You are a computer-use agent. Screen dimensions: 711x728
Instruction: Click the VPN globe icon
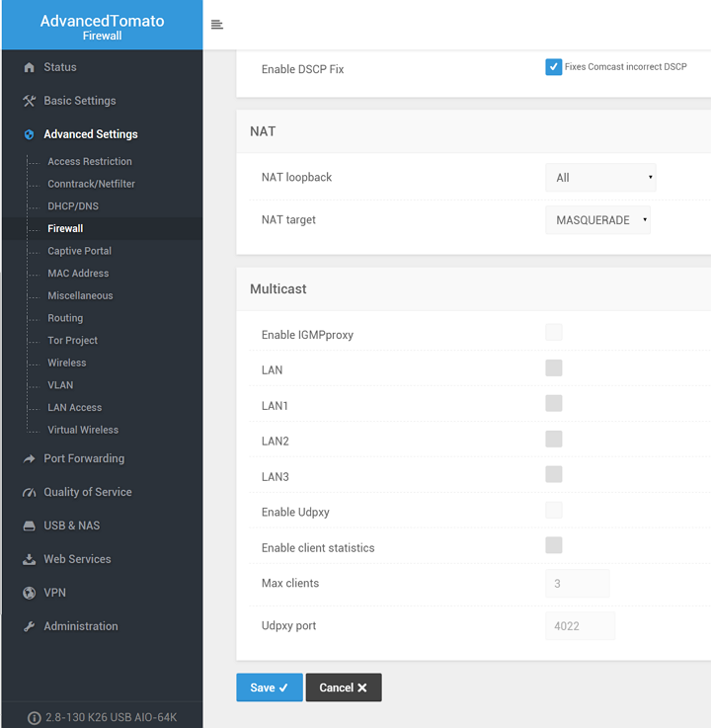pos(30,593)
